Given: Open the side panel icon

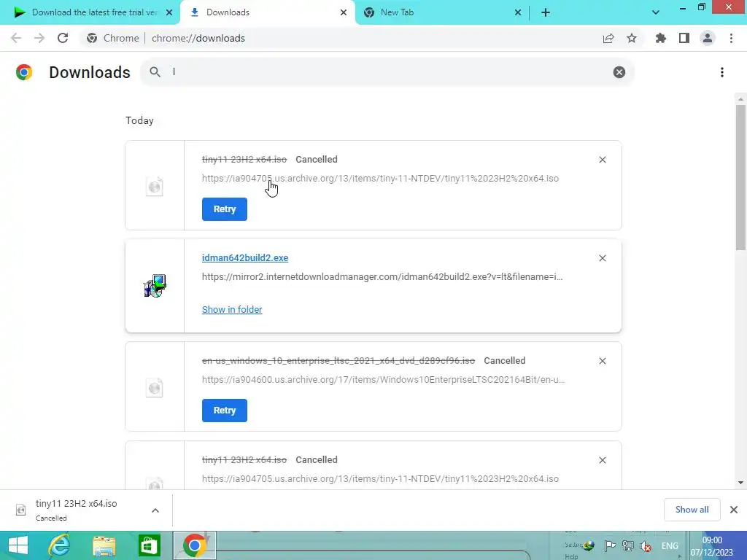Looking at the screenshot, I should tap(684, 38).
